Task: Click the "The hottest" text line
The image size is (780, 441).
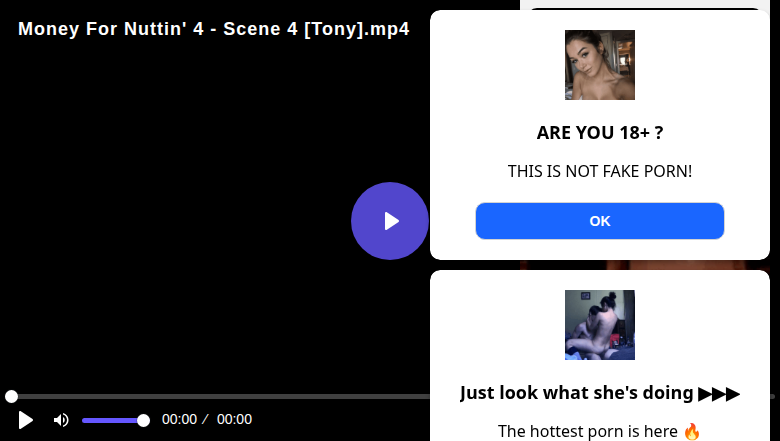Action: [588, 432]
